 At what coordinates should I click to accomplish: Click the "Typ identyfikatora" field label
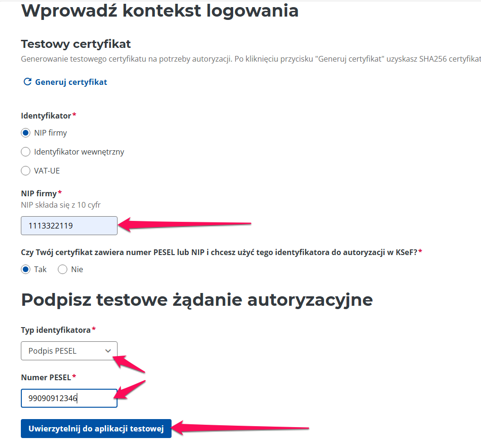(55, 330)
